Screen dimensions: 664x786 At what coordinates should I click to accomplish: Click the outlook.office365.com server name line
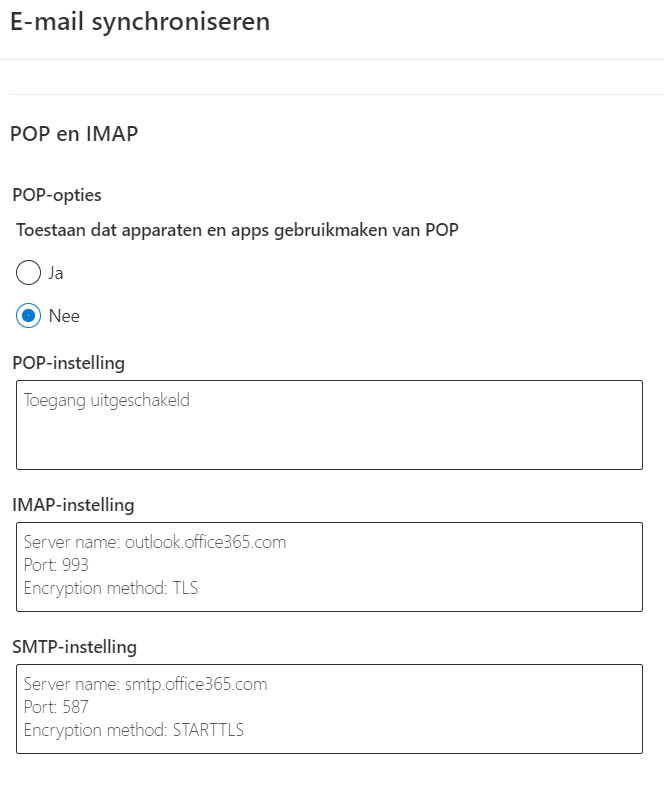155,543
